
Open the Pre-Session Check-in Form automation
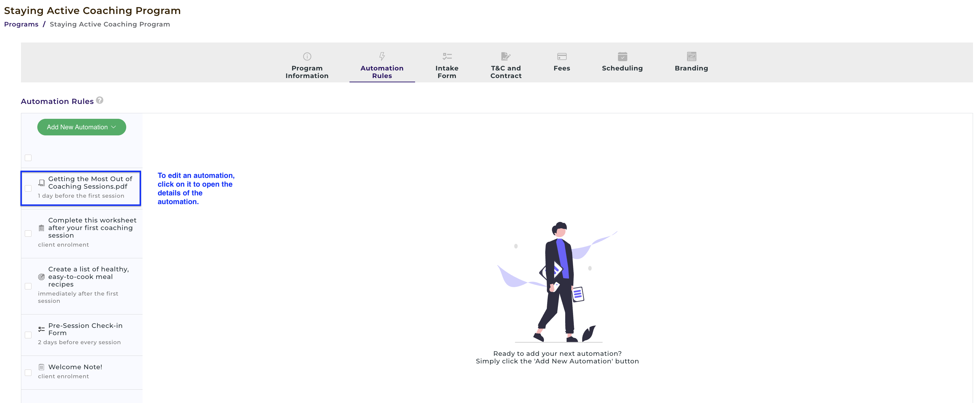(82, 335)
